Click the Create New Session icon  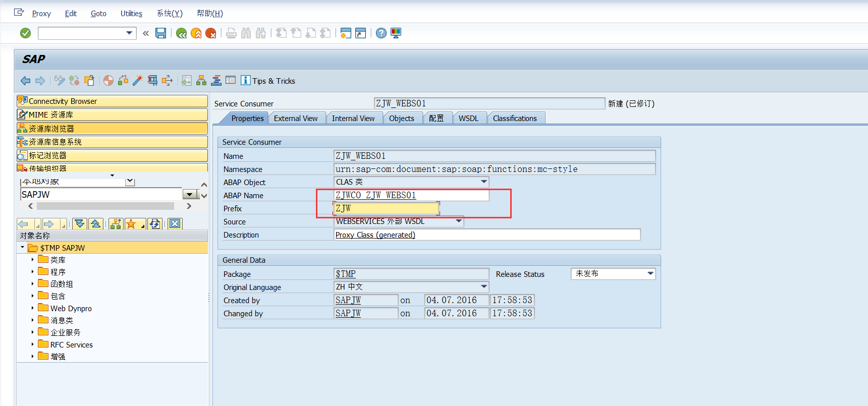[x=346, y=33]
